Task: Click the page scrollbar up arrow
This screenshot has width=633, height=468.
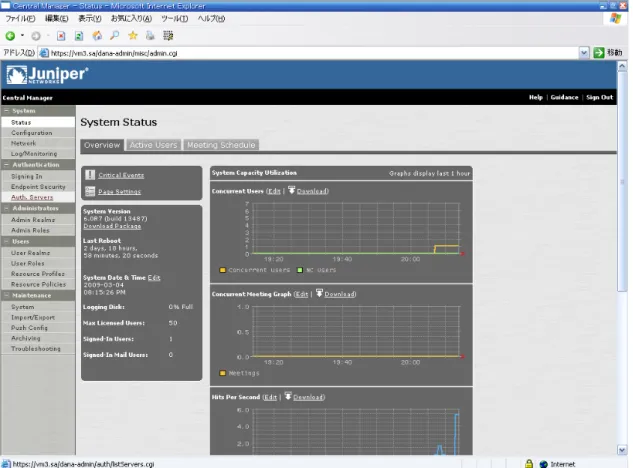Action: coord(622,65)
